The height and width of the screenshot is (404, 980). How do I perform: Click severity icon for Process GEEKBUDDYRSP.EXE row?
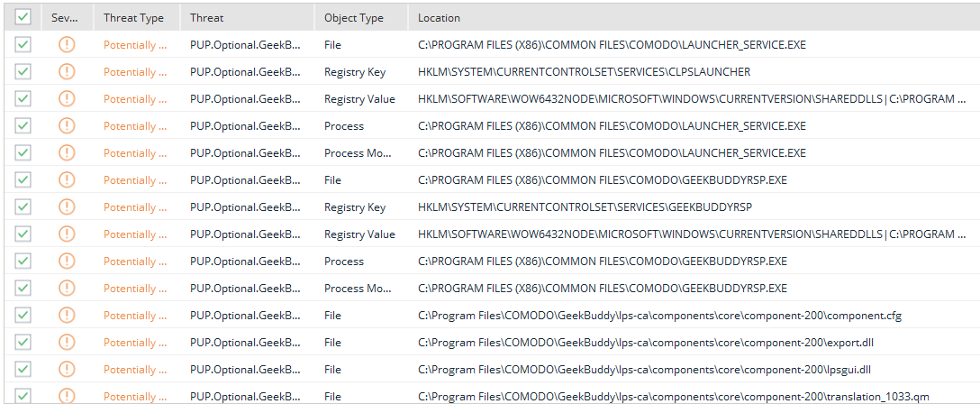pos(67,261)
